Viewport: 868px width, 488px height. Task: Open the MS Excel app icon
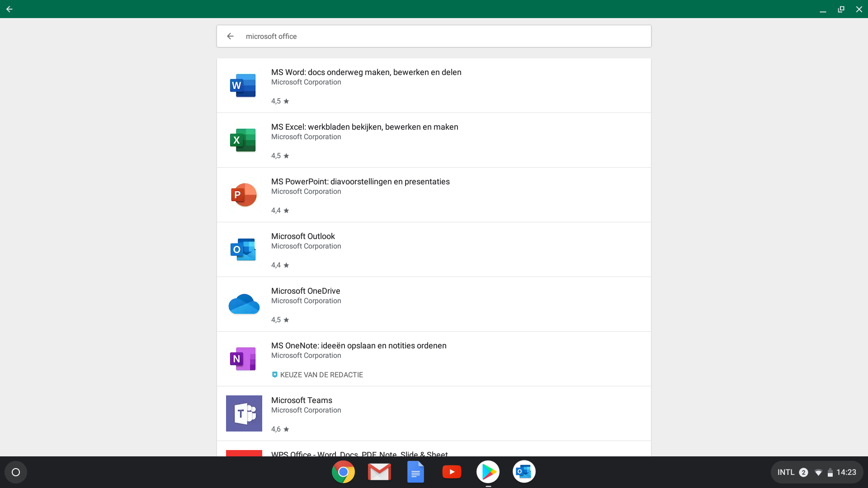click(x=243, y=140)
